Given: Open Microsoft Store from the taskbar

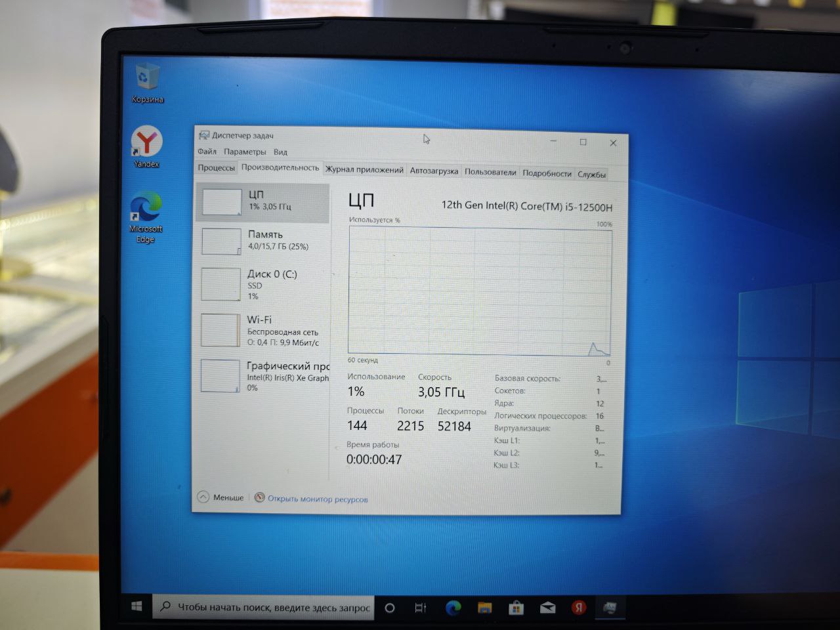Looking at the screenshot, I should [x=516, y=608].
